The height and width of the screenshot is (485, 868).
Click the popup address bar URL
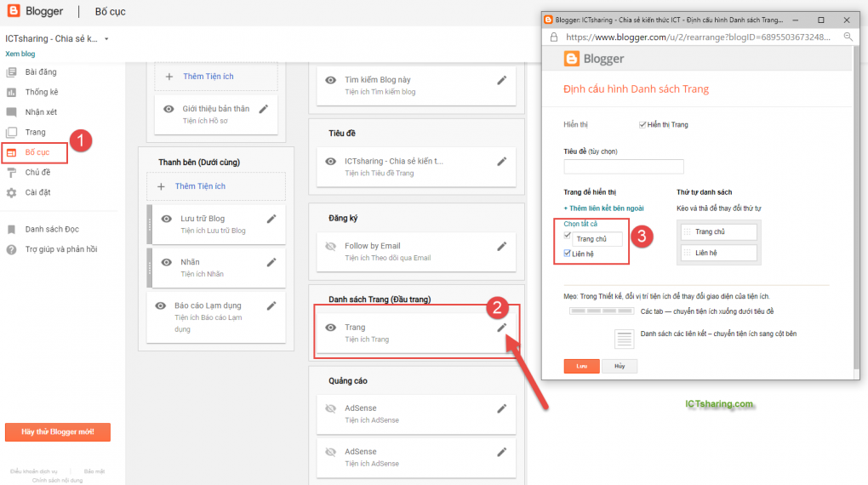pyautogui.click(x=698, y=37)
